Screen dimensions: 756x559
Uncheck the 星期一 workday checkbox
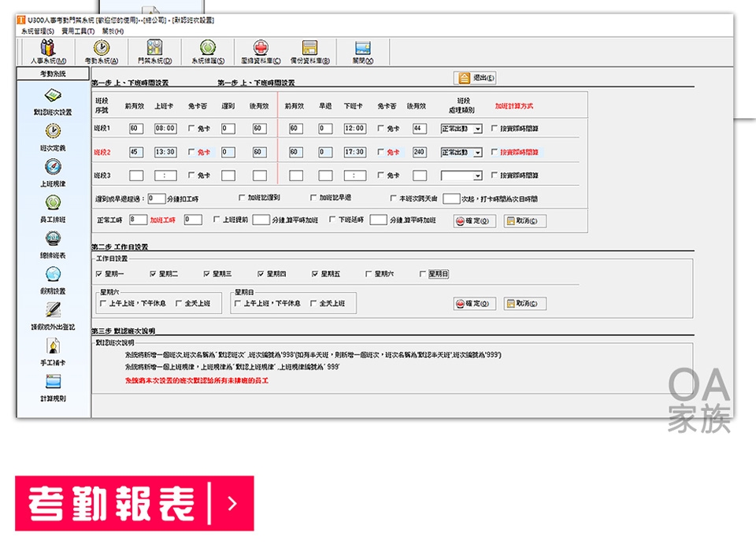pos(98,274)
